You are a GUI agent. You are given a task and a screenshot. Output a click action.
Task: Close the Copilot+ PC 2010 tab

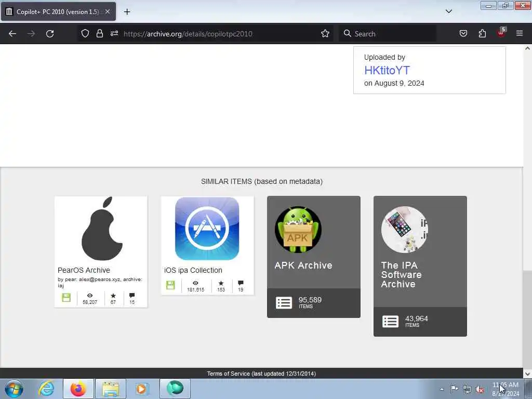[108, 11]
